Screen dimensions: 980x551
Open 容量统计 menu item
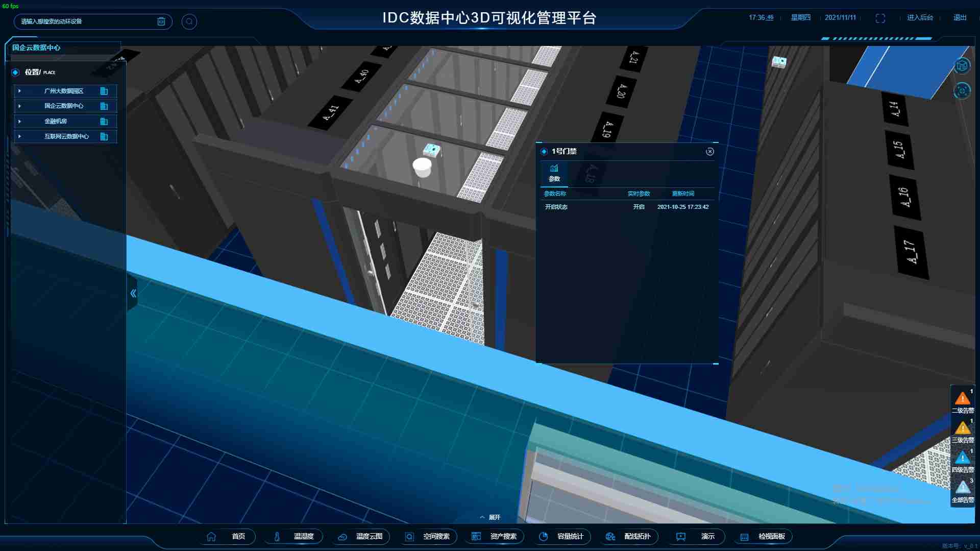click(x=562, y=537)
